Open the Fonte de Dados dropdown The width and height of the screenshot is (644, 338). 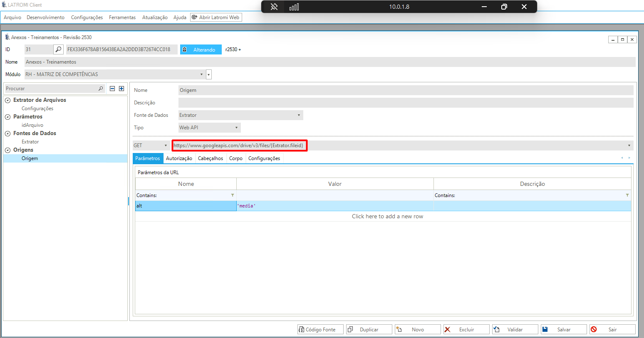tap(299, 115)
